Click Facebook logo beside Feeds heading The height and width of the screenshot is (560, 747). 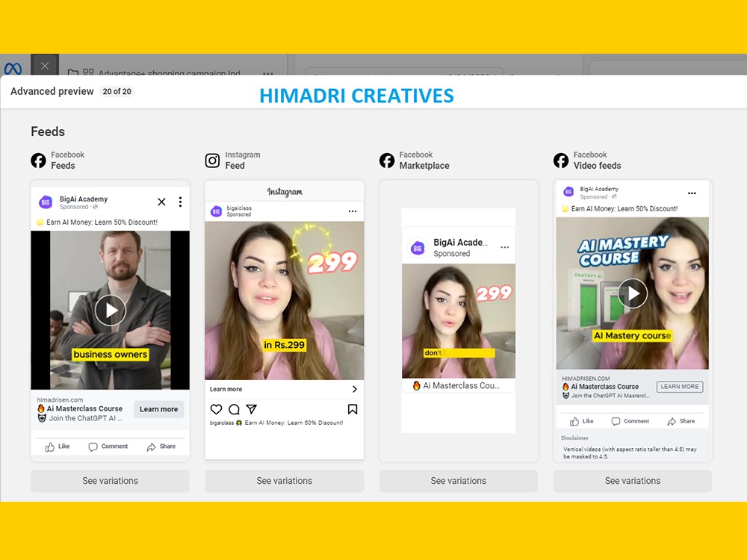[39, 161]
